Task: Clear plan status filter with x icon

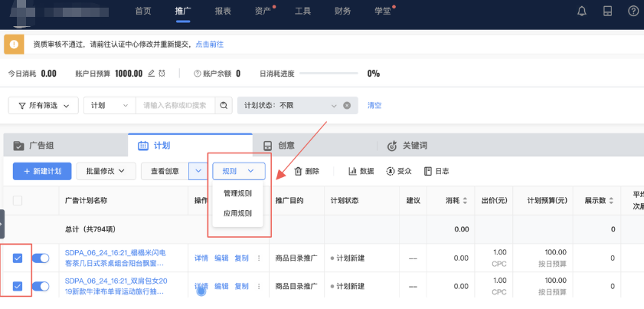Action: 347,106
